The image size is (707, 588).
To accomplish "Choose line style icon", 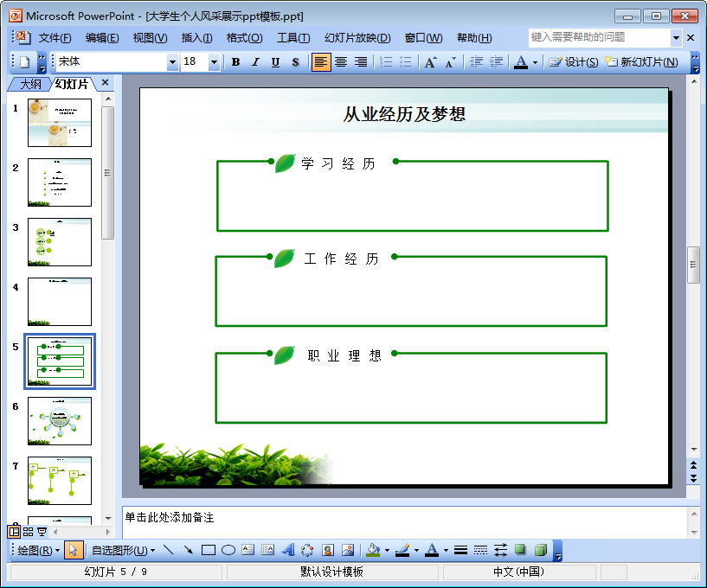I will tap(460, 550).
